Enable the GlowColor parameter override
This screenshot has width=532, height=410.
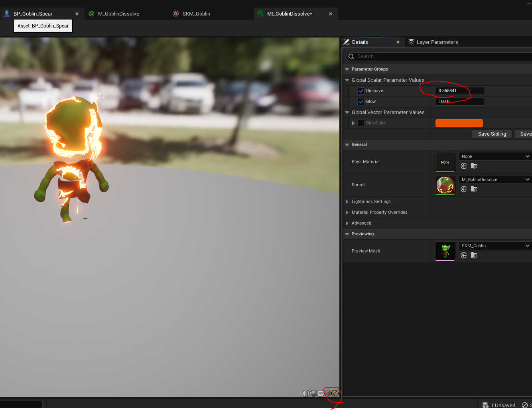(361, 123)
